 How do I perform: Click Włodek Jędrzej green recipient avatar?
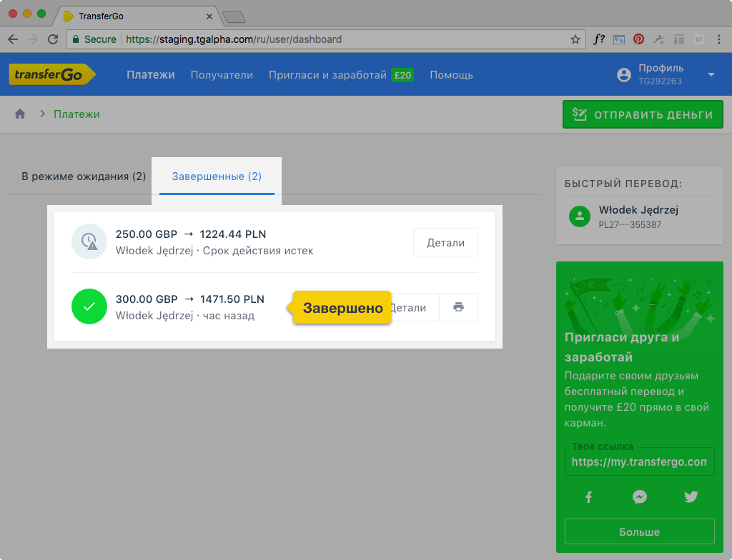point(580,216)
